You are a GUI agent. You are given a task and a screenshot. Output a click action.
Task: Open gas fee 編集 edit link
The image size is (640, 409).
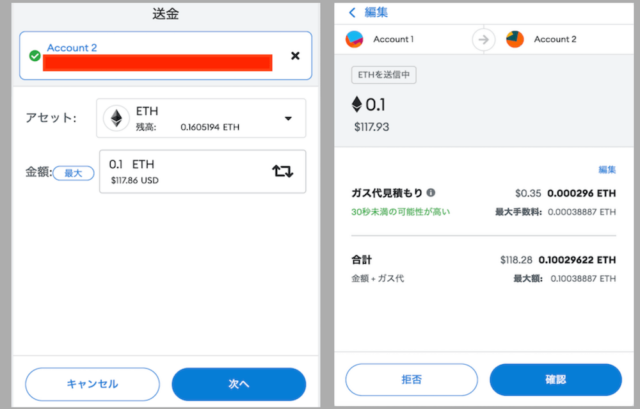pyautogui.click(x=607, y=170)
